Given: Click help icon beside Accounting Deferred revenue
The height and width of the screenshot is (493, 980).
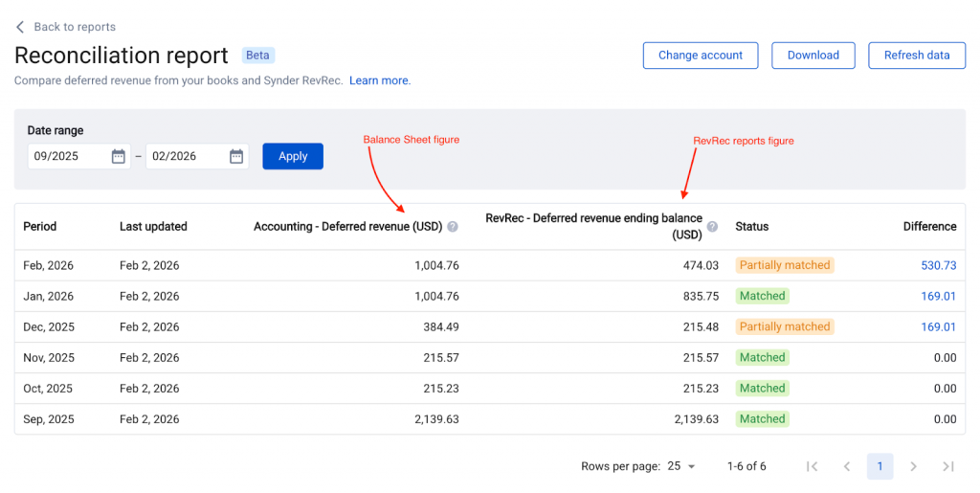Looking at the screenshot, I should 453,227.
